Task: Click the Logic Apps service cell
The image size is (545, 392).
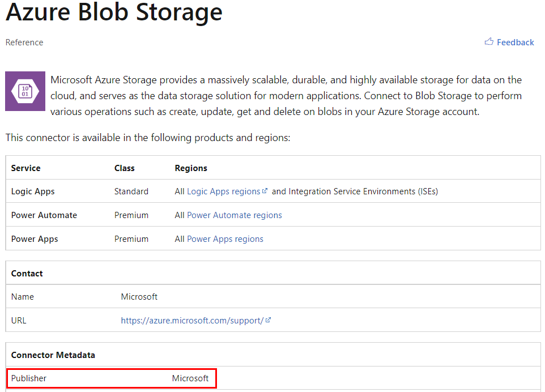Action: [33, 191]
